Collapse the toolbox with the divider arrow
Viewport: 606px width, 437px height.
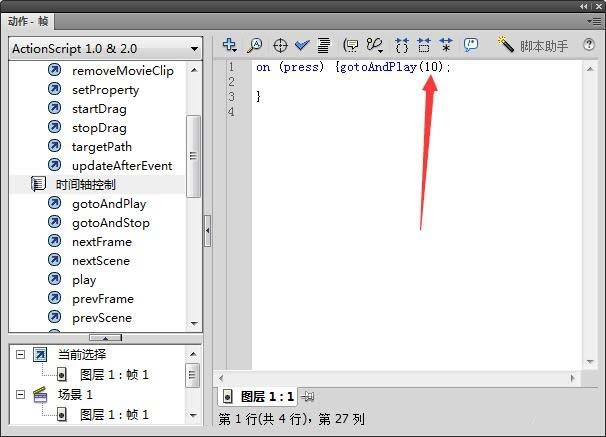pyautogui.click(x=208, y=231)
